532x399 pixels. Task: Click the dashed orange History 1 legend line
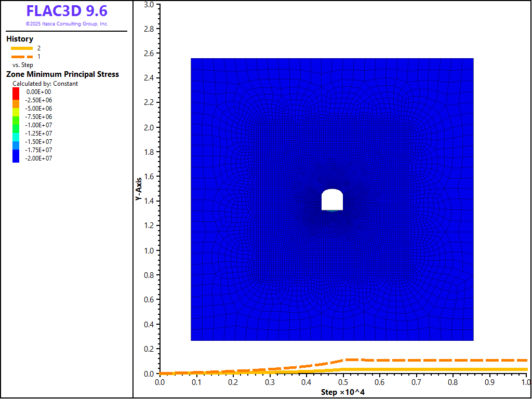(22, 56)
